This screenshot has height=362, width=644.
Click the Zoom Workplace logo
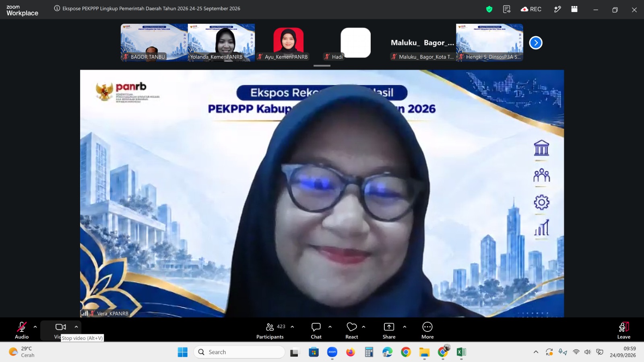[x=22, y=10]
